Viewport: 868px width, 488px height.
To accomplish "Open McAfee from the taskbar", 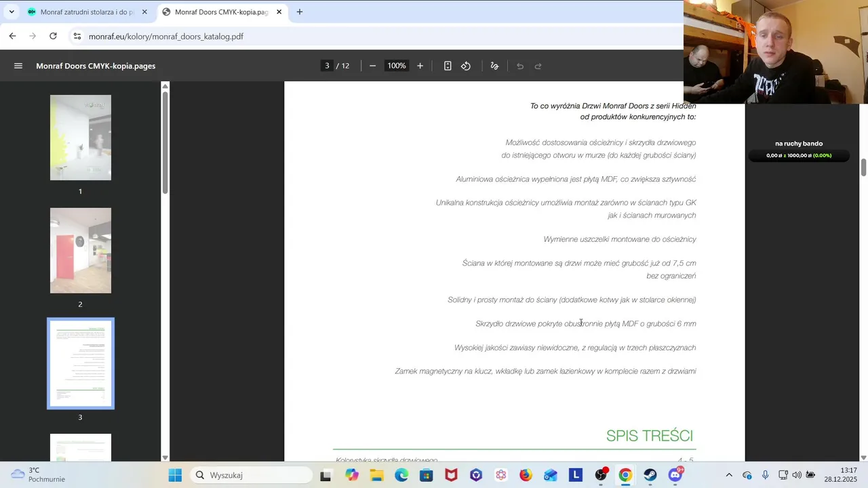I will coord(451,475).
